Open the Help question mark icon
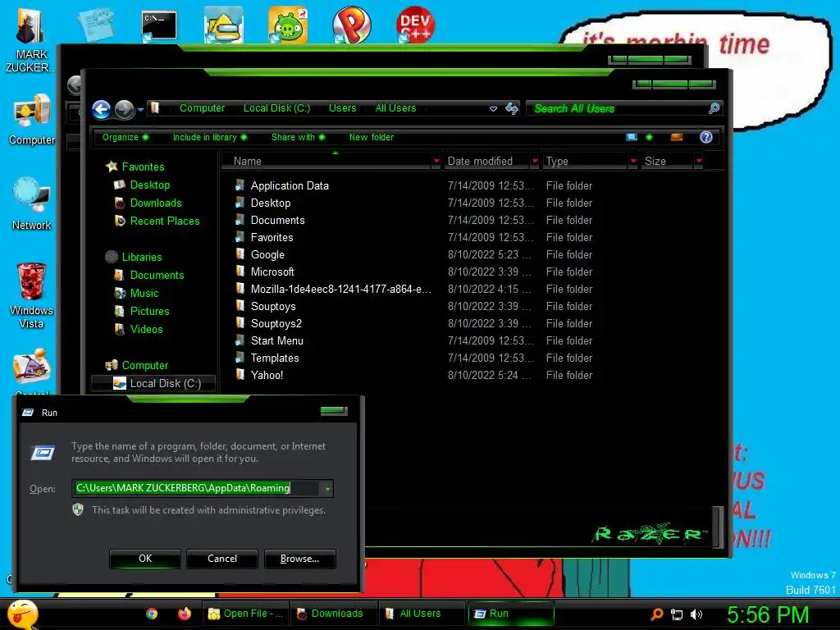 coord(706,137)
